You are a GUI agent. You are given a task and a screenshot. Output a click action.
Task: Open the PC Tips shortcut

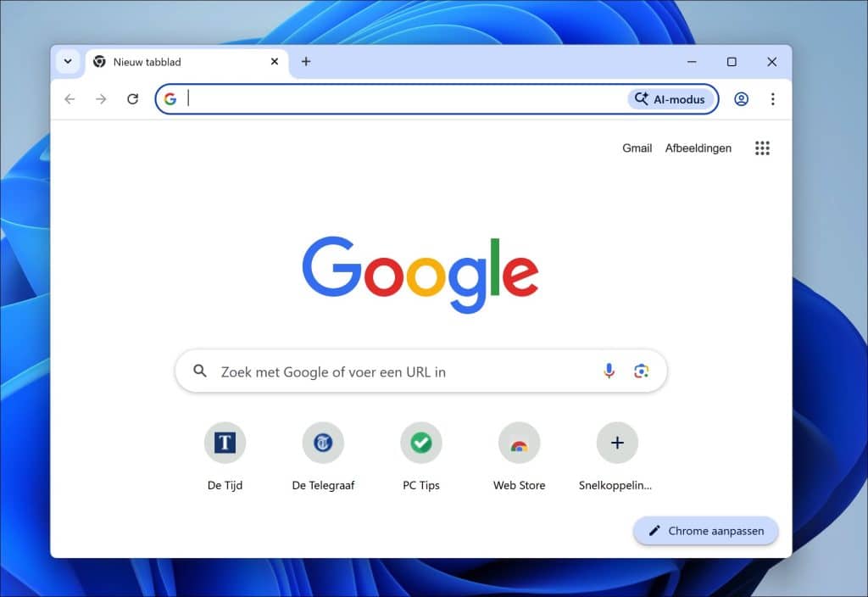pos(421,443)
